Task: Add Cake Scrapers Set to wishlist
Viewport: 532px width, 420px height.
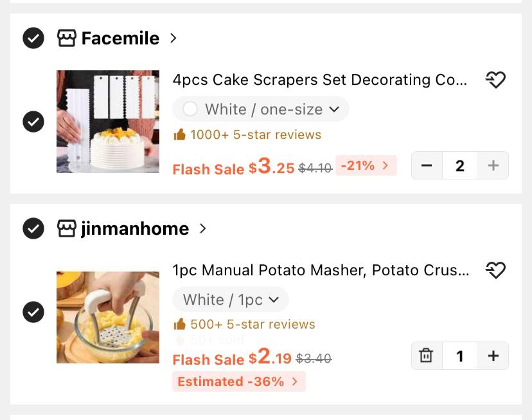Action: click(495, 80)
